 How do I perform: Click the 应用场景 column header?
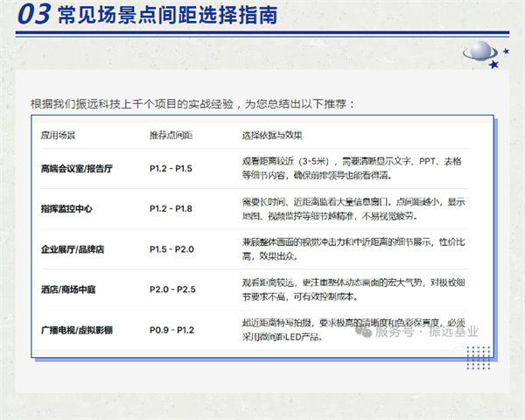(x=58, y=136)
